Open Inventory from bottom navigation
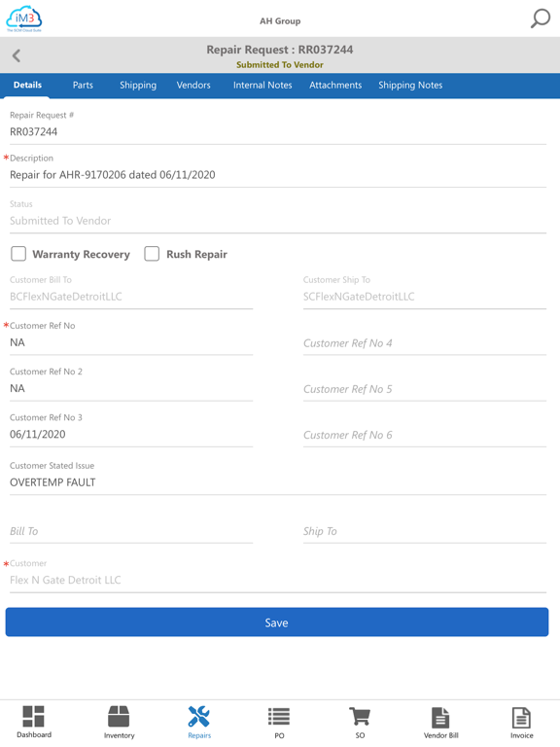560x747 pixels. click(119, 722)
